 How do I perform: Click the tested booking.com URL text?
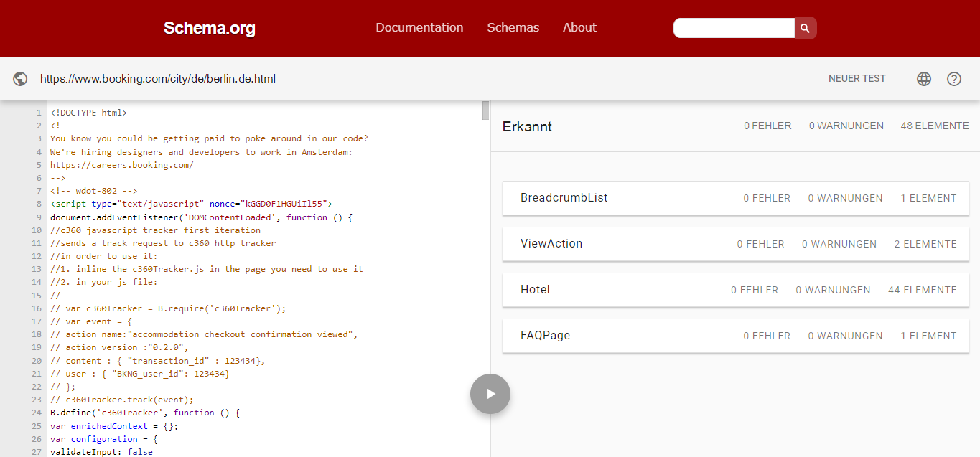tap(158, 79)
